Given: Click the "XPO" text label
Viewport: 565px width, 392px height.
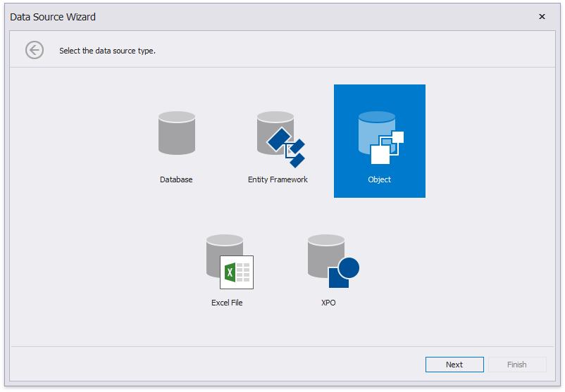Looking at the screenshot, I should (328, 303).
